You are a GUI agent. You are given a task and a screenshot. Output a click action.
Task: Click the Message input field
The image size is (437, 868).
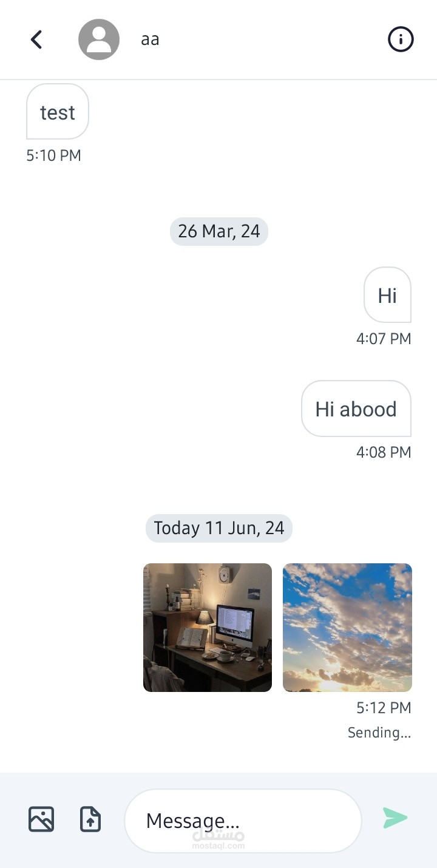[243, 821]
